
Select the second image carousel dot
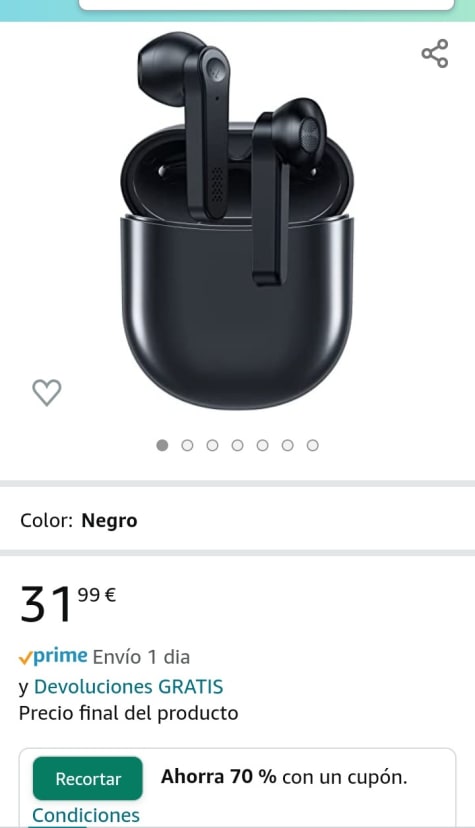[187, 445]
